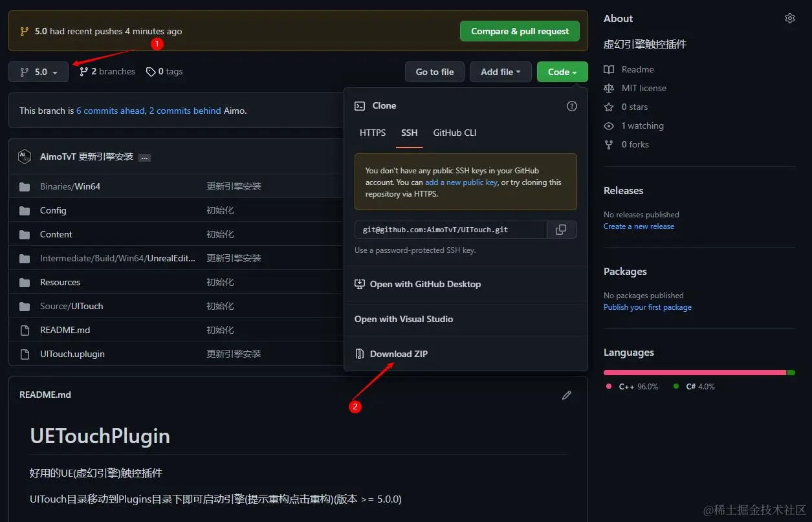Click the clone help question mark icon
The width and height of the screenshot is (812, 522).
[x=572, y=106]
